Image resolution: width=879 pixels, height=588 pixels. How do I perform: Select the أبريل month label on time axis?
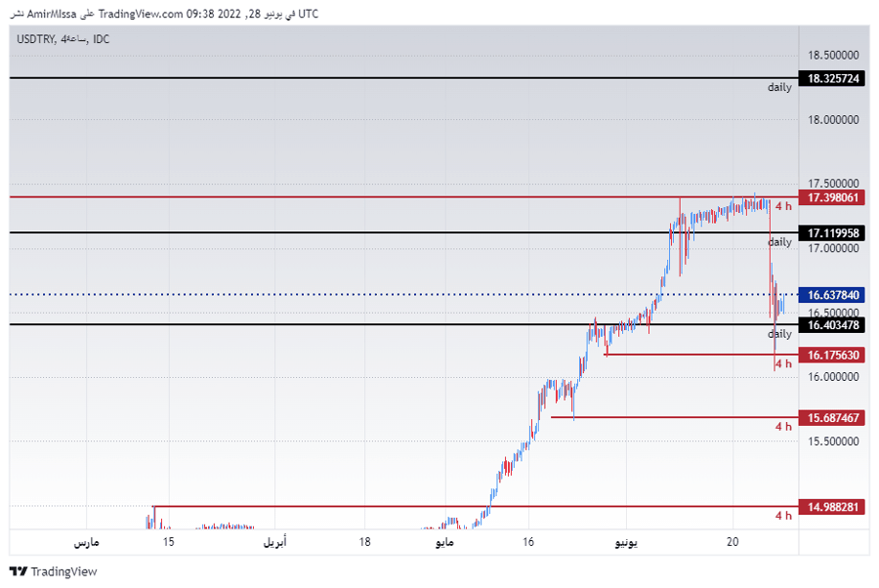[274, 542]
